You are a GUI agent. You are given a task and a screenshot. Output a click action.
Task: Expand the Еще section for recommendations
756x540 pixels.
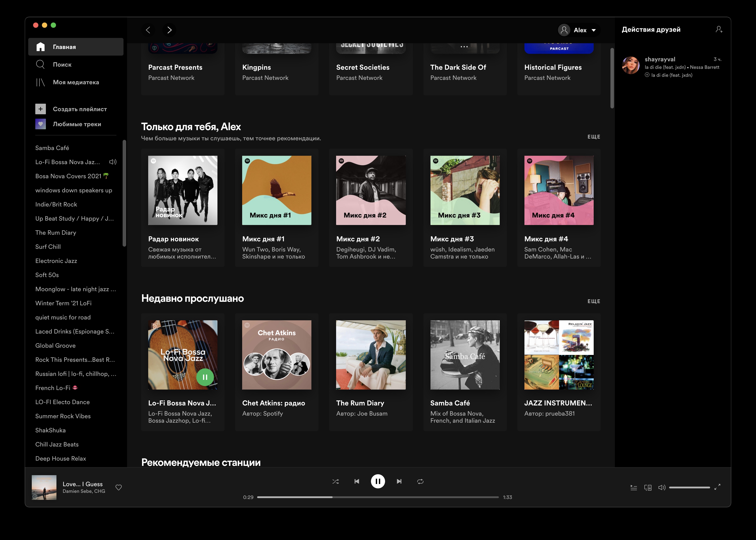coord(594,136)
